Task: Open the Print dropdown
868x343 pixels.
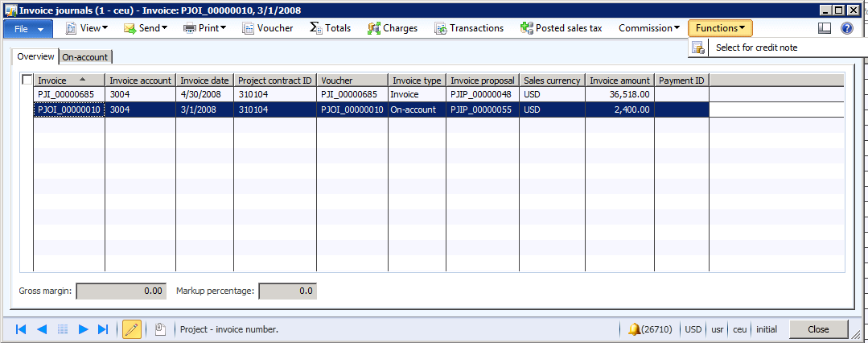Action: pos(204,28)
